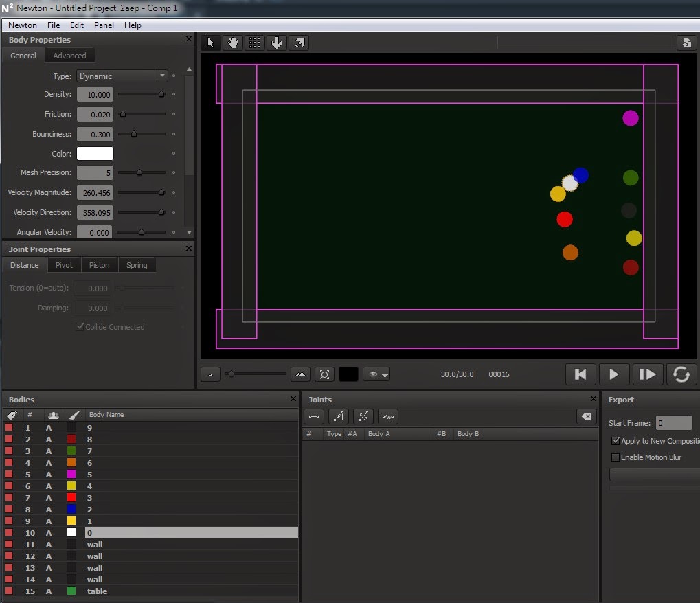This screenshot has width=700, height=603.
Task: Click the grid tool icon
Action: 255,43
